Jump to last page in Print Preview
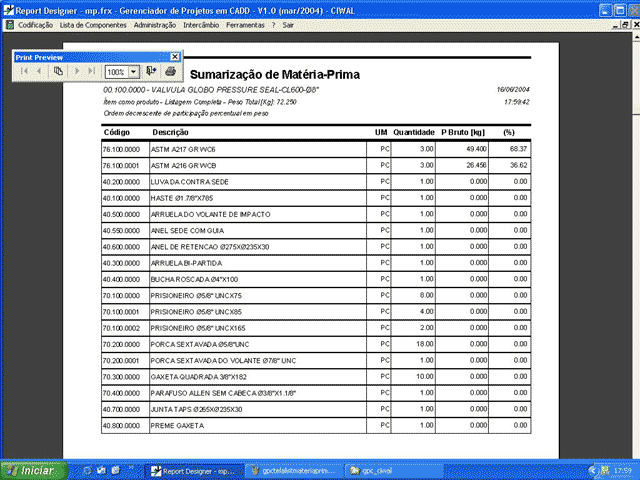640x480 pixels. (x=92, y=72)
